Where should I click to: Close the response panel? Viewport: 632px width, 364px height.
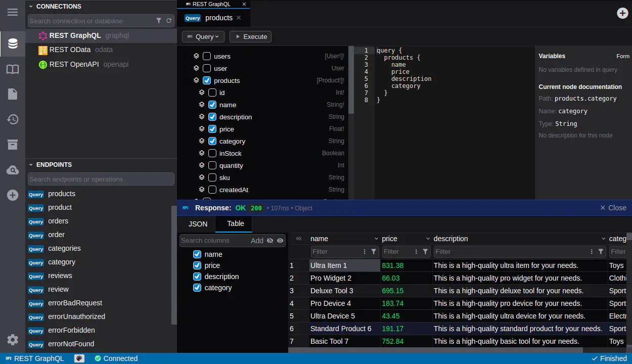613,208
